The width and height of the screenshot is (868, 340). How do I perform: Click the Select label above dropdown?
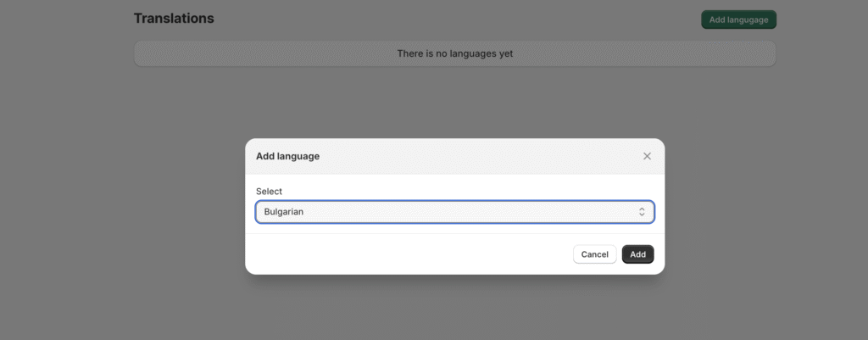(x=269, y=191)
